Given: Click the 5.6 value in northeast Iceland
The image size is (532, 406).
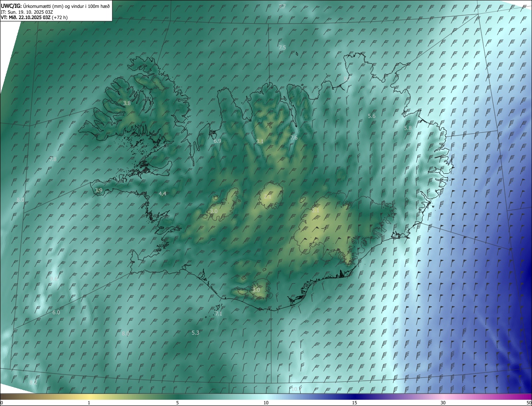Looking at the screenshot, I should click(x=372, y=116).
